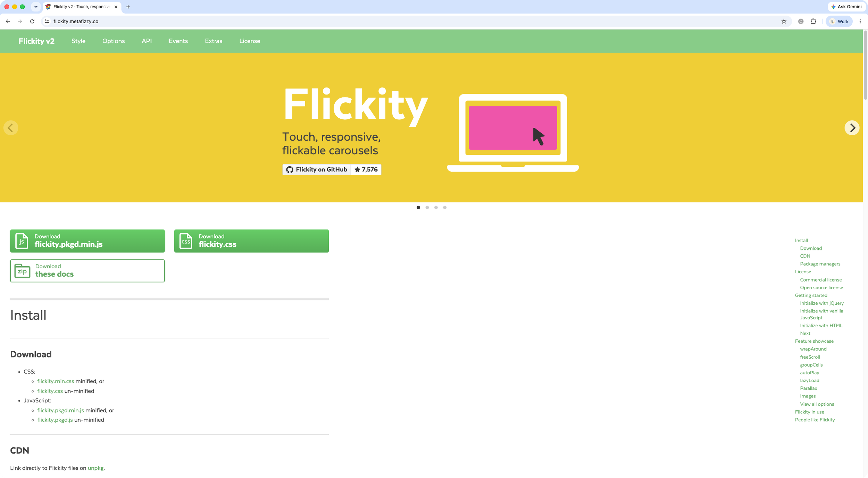The width and height of the screenshot is (868, 478).
Task: Open the Extensions puzzle icon
Action: coord(813,22)
